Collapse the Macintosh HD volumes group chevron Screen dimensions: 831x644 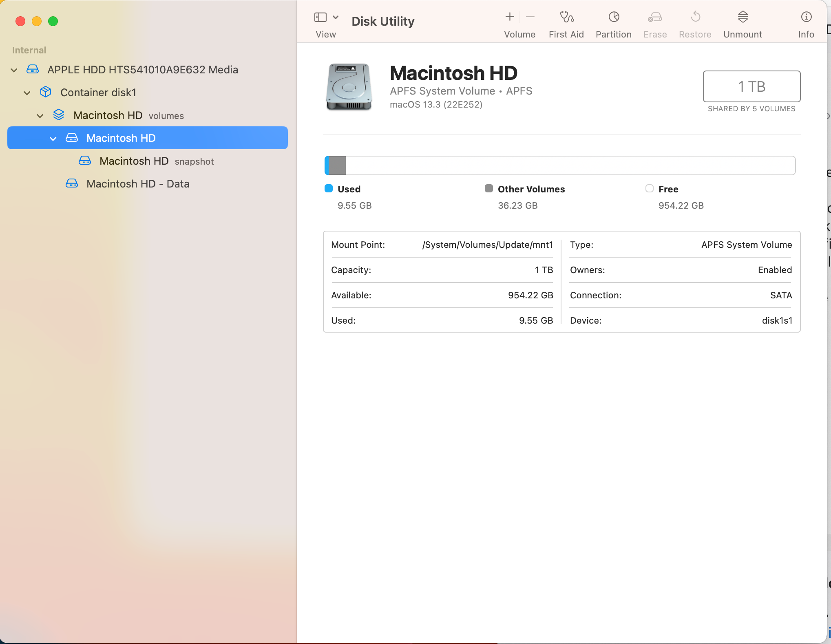40,116
